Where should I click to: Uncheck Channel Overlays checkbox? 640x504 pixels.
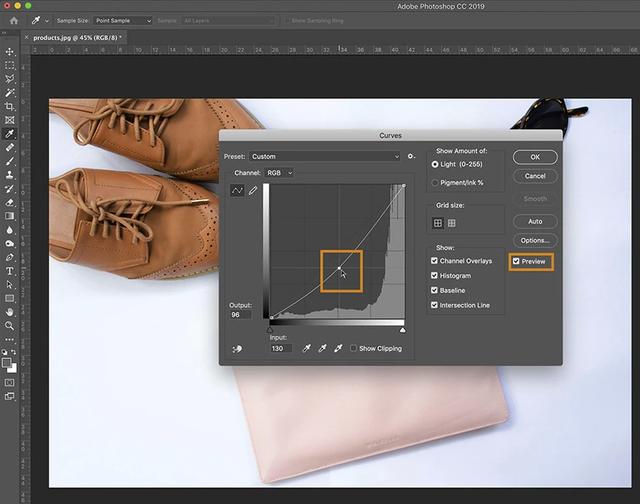point(434,260)
